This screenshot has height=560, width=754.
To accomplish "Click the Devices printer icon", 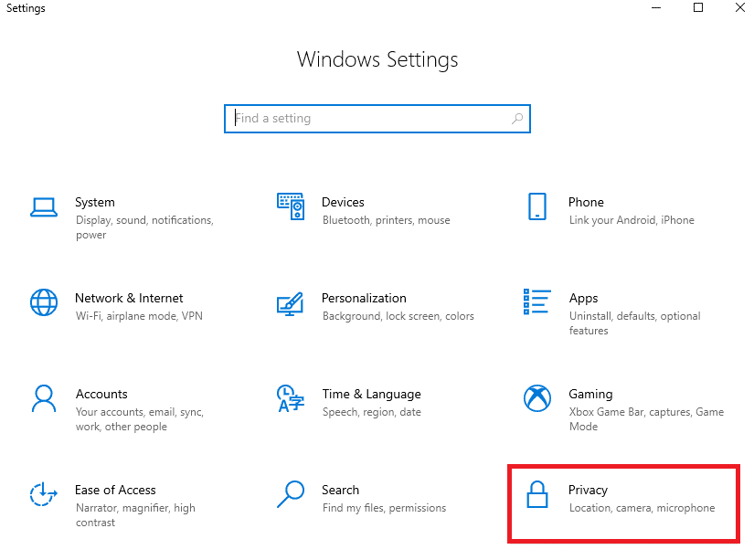I will 291,206.
